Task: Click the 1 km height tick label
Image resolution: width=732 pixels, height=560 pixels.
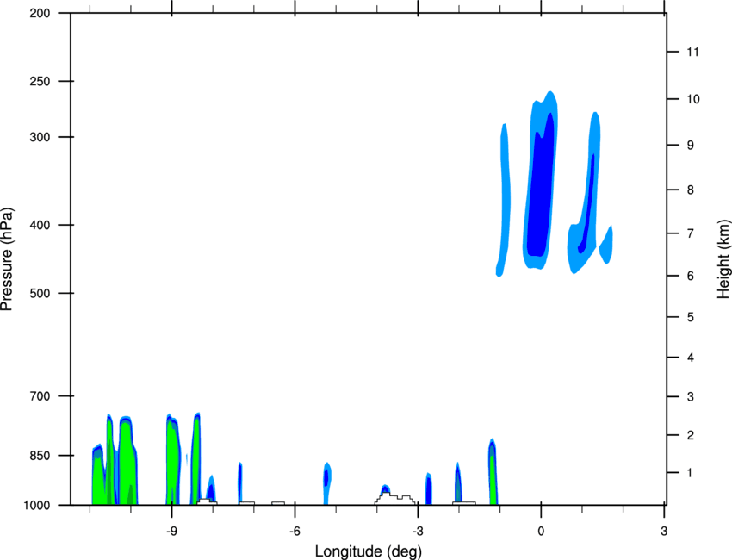Action: click(690, 473)
